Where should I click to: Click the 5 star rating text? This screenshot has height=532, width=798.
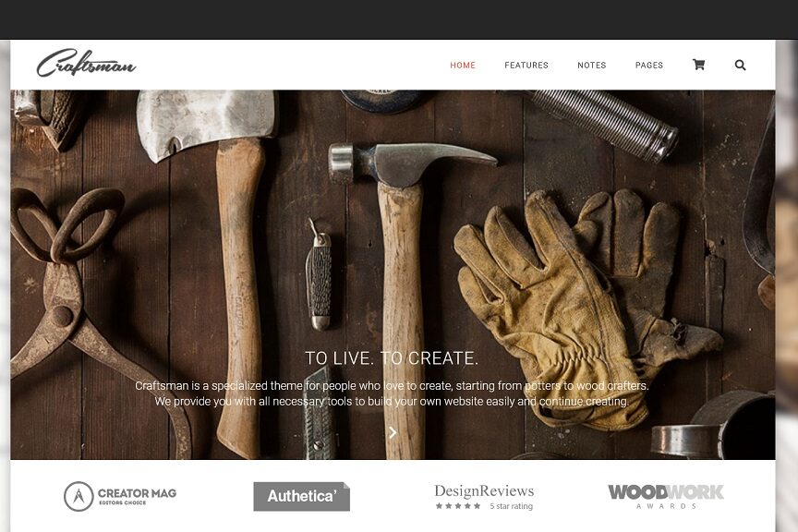[x=512, y=506]
